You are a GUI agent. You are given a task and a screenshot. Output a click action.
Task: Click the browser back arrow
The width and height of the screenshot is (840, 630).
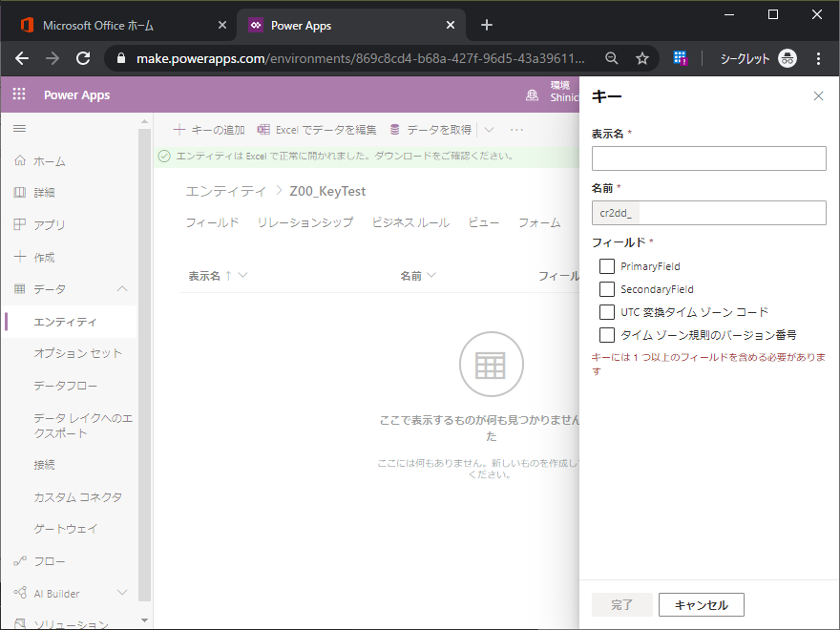[22, 58]
